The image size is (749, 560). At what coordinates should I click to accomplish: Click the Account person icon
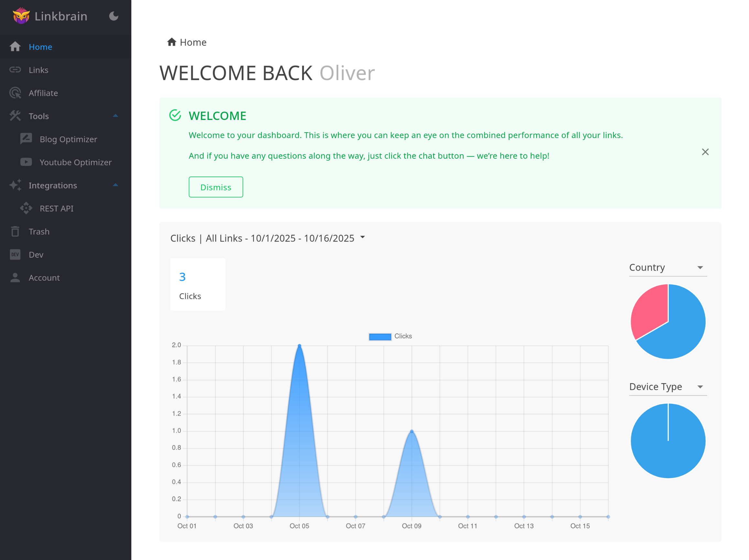point(15,277)
